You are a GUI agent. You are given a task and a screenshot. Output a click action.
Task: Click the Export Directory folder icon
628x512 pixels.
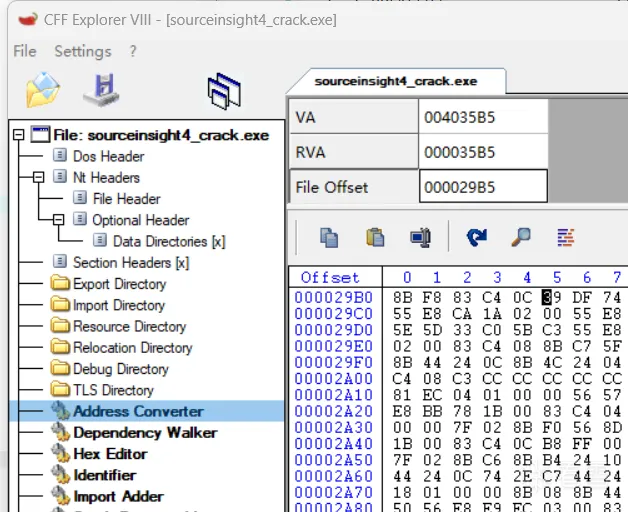(x=60, y=283)
